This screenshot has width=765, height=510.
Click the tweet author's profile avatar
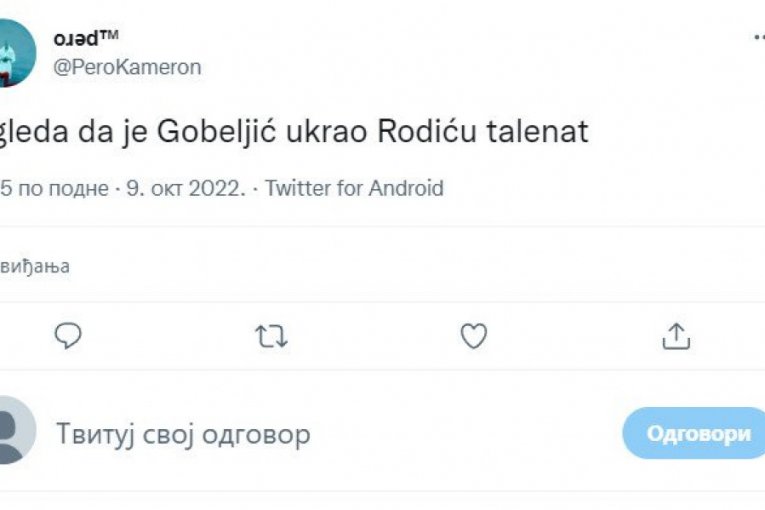click(18, 52)
